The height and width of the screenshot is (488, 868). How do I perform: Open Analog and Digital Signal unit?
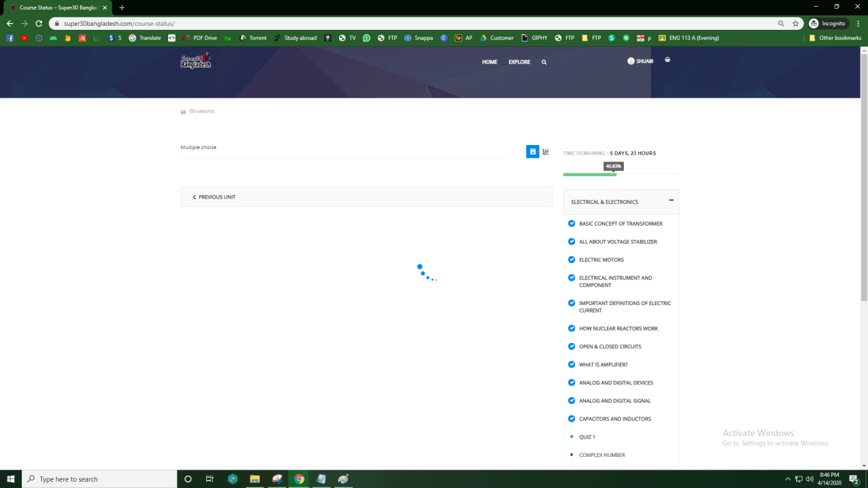(614, 401)
